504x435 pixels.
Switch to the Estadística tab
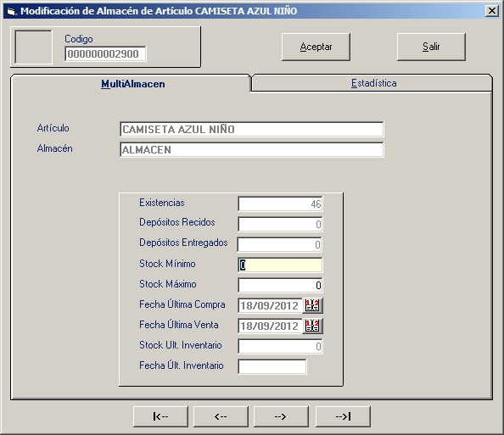point(372,83)
